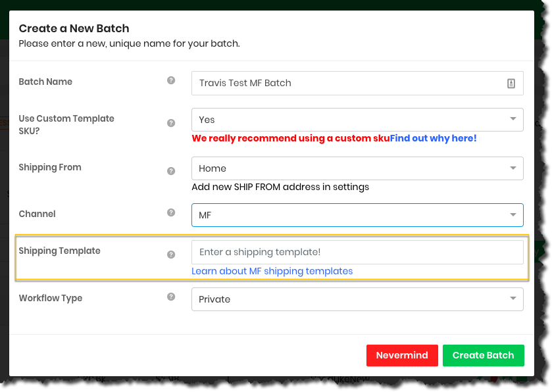Viewport: 552px width, 392px height.
Task: Focus the Shipping Template input field
Action: [x=357, y=252]
